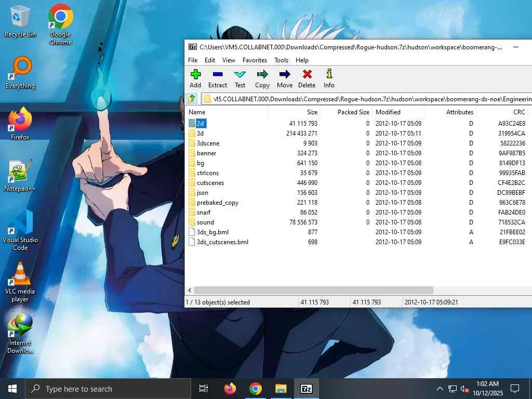Open the View menu
Screen dimensions: 532x399
[229, 60]
